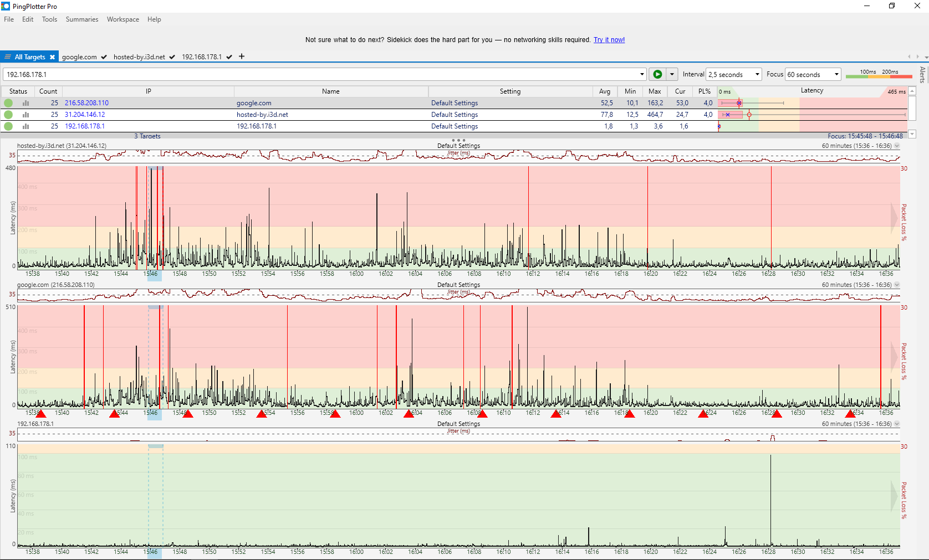
Task: Click IP address 216.58.208.110
Action: [x=86, y=103]
